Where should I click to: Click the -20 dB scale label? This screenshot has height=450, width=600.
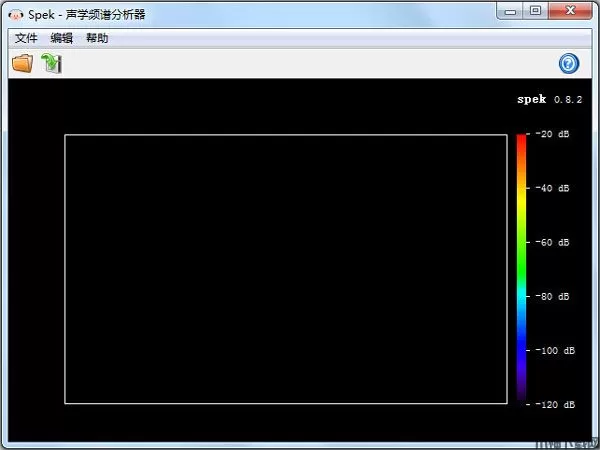pos(552,134)
